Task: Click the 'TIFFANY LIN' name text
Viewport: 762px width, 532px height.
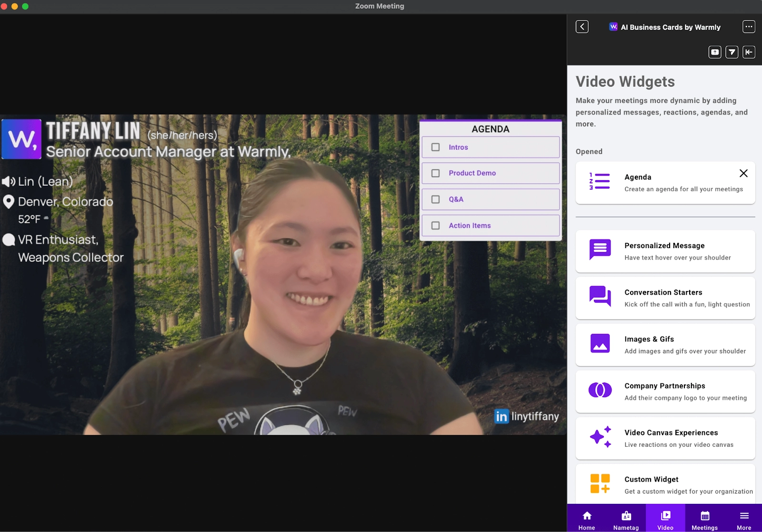Action: 93,131
